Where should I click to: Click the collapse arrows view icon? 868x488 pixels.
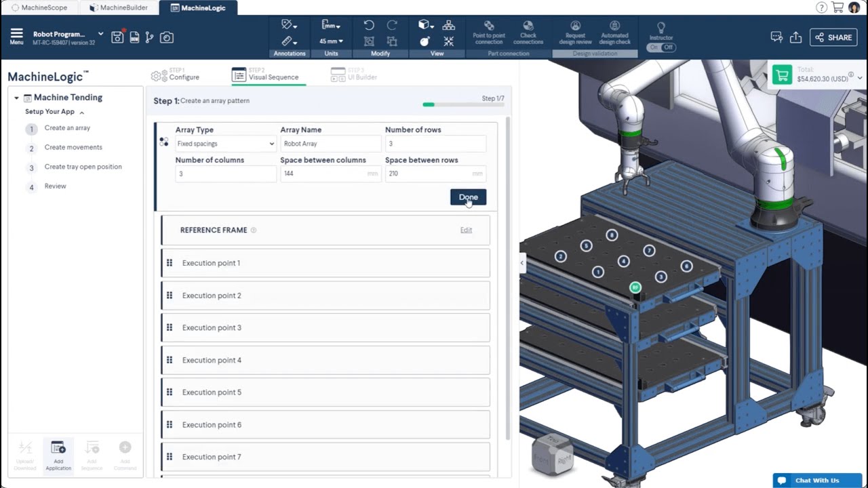[448, 41]
